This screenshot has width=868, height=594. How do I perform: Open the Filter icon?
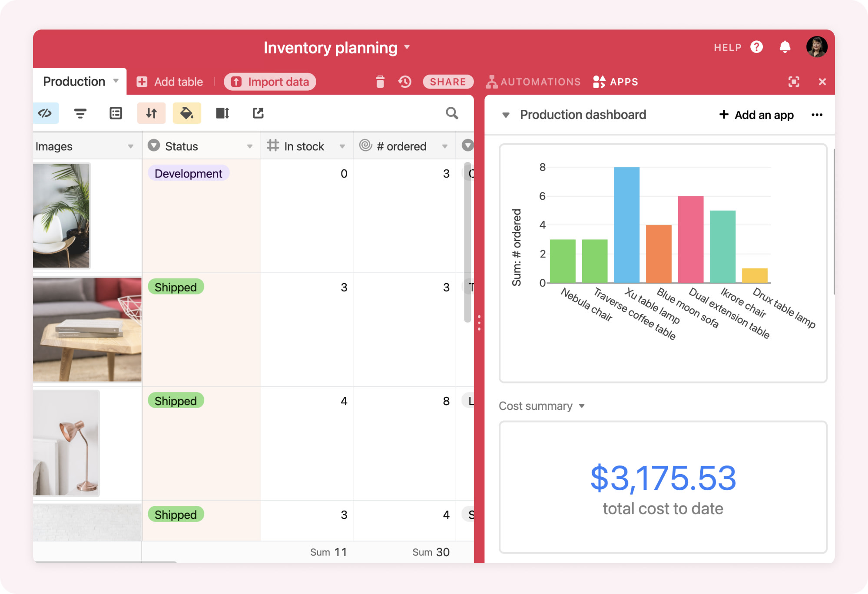80,113
